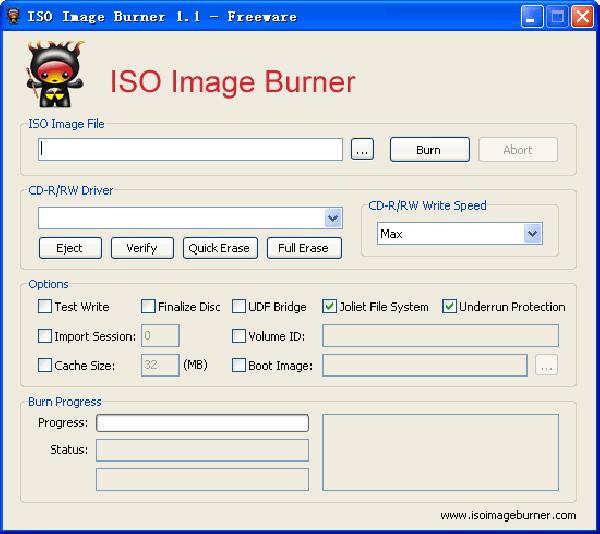Click the second field below Status

tap(202, 479)
